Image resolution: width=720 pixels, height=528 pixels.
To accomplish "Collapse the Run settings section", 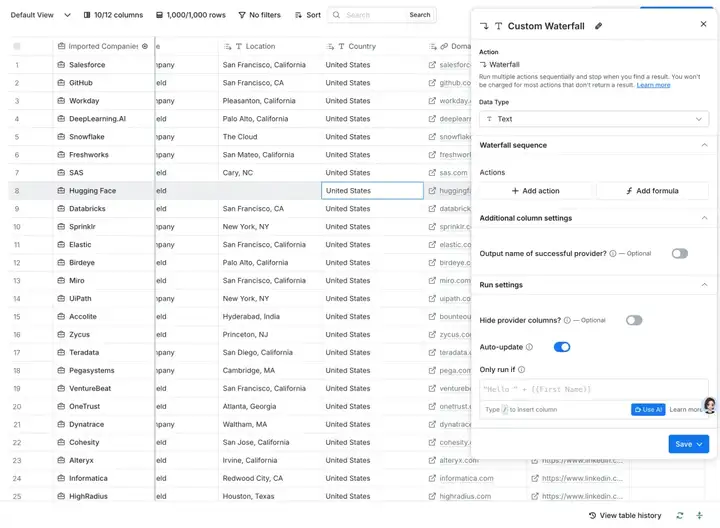I will [x=704, y=285].
